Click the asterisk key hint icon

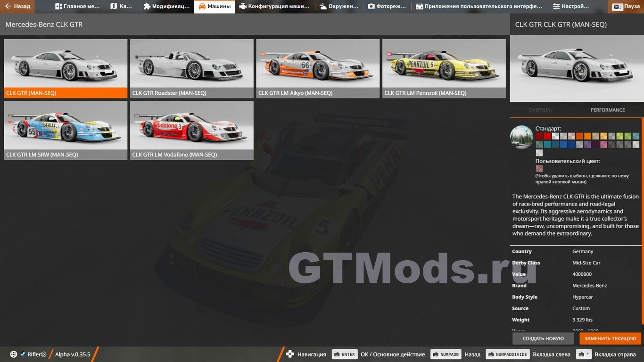coord(583,354)
